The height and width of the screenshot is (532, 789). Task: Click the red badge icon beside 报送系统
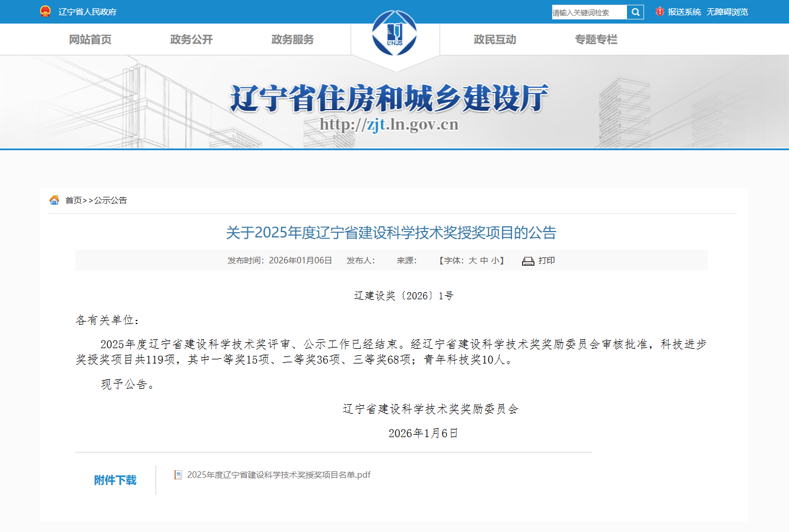pos(660,12)
